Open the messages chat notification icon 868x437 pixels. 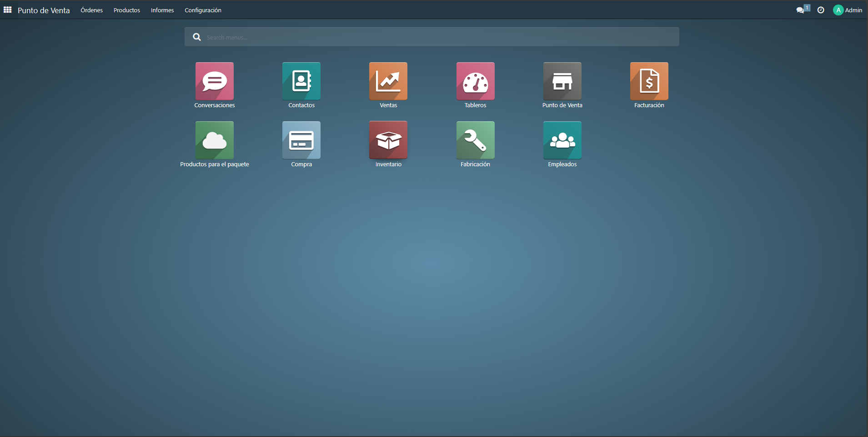[801, 10]
